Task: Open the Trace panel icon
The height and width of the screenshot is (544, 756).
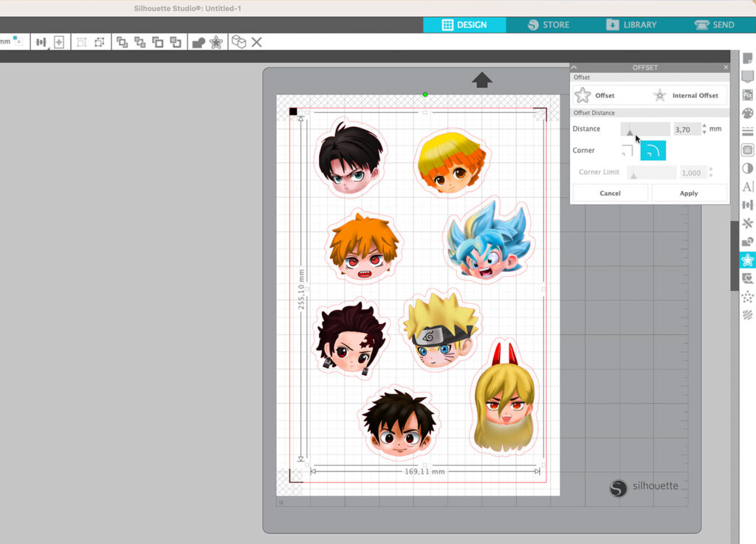Action: coord(747,278)
